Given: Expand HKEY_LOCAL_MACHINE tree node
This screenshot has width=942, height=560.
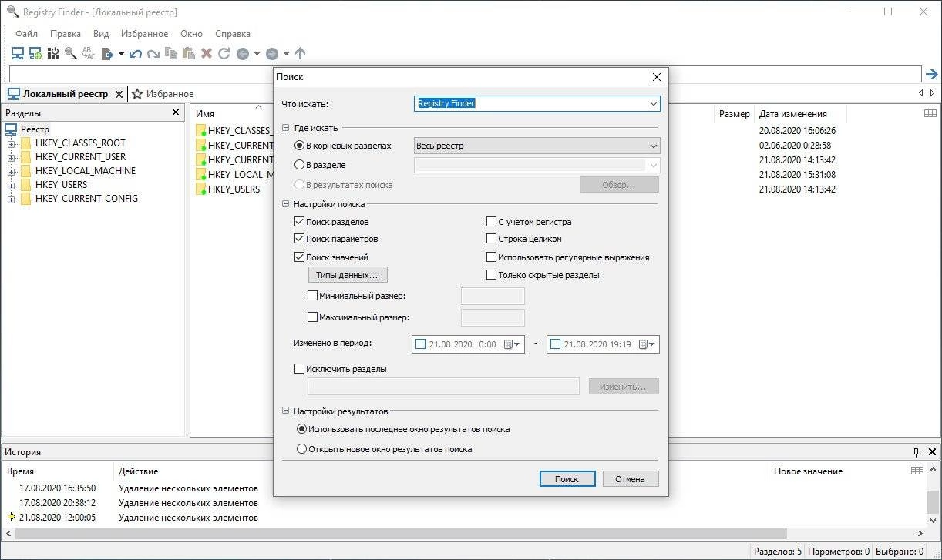Looking at the screenshot, I should pyautogui.click(x=12, y=171).
